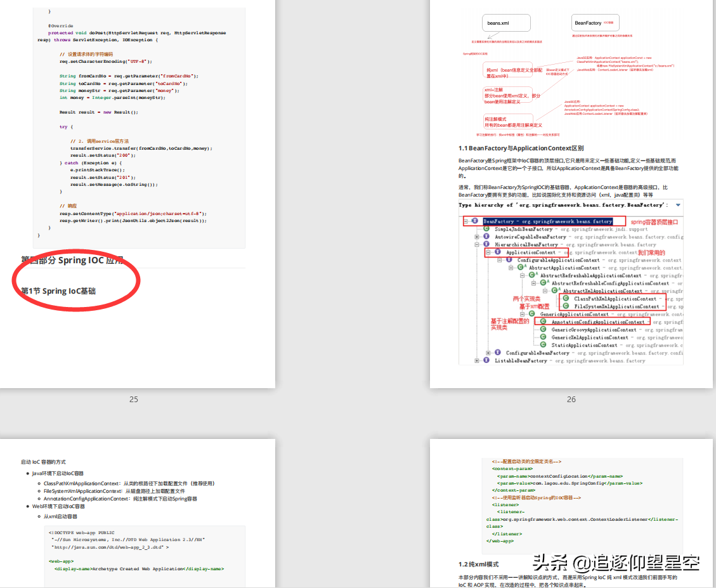Collapse the BeanFactory root node
Screen dimensions: 716x588
pyautogui.click(x=465, y=221)
